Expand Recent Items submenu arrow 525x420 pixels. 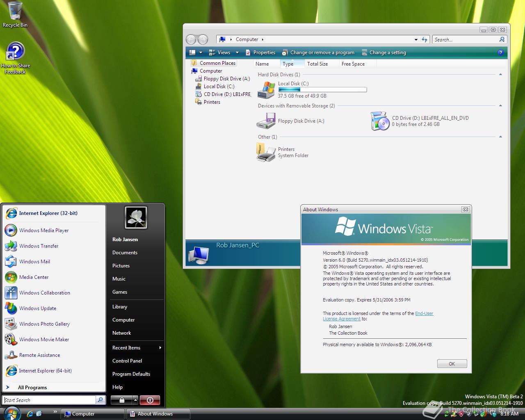point(160,348)
